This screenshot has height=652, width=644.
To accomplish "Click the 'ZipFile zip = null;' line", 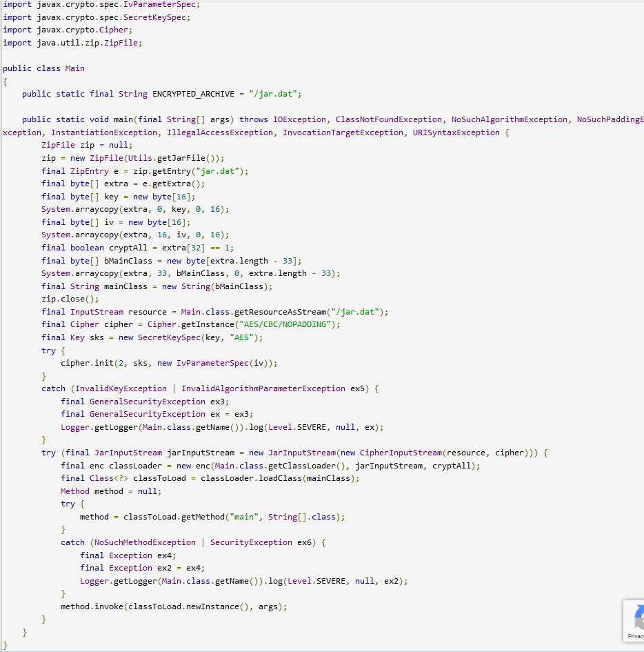I will point(87,145).
